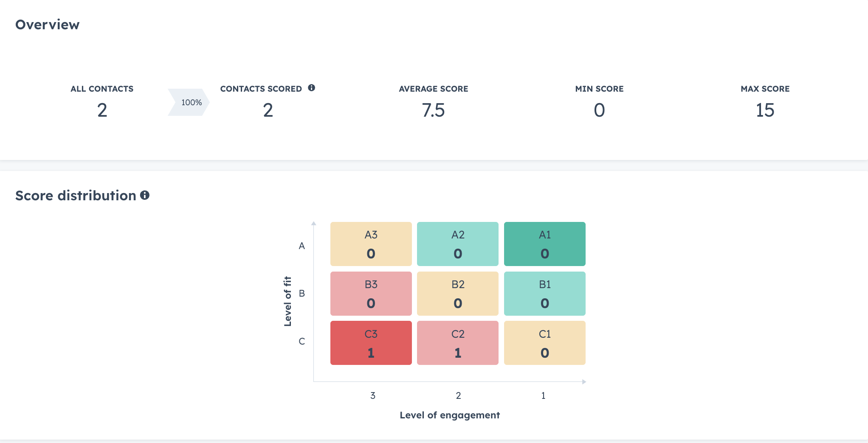This screenshot has width=868, height=443.
Task: Click the info icon next to Score distribution
Action: 145,196
